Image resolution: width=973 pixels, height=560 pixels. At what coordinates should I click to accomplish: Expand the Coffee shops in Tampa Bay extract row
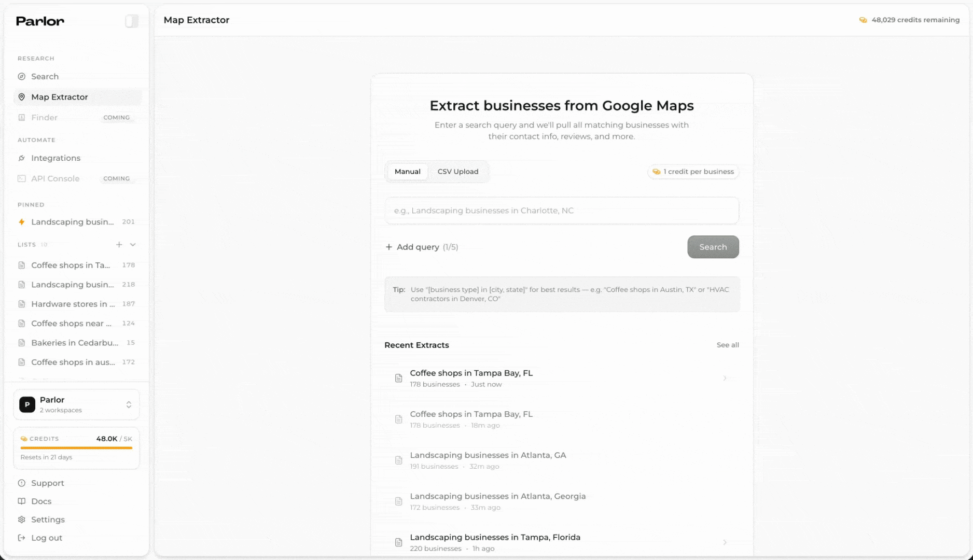[725, 378]
